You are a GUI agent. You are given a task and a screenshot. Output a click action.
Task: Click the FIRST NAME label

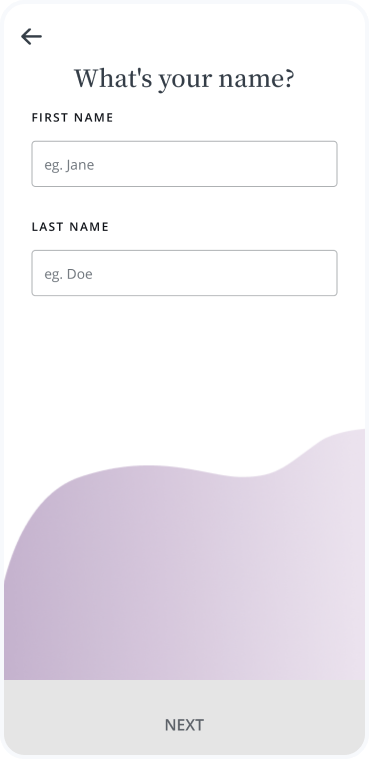[x=73, y=118]
